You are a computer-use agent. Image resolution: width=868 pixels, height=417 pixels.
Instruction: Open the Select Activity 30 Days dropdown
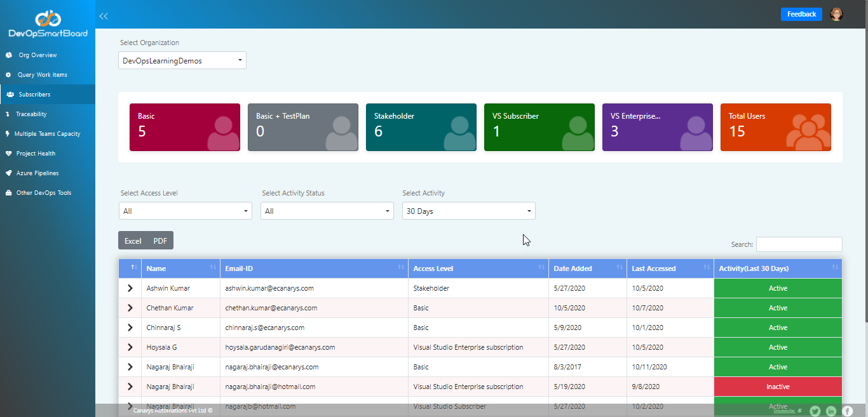click(x=469, y=211)
